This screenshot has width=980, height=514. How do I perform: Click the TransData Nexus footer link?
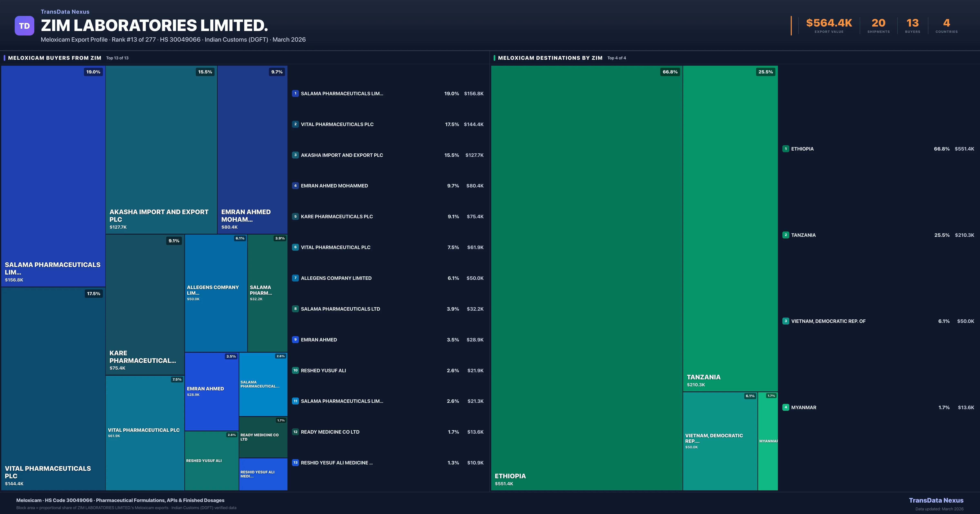[x=936, y=500]
